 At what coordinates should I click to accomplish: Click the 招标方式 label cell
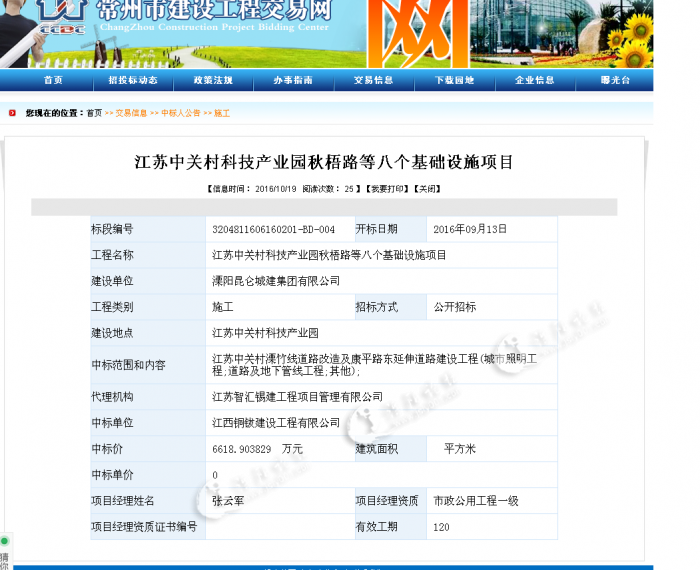point(391,307)
